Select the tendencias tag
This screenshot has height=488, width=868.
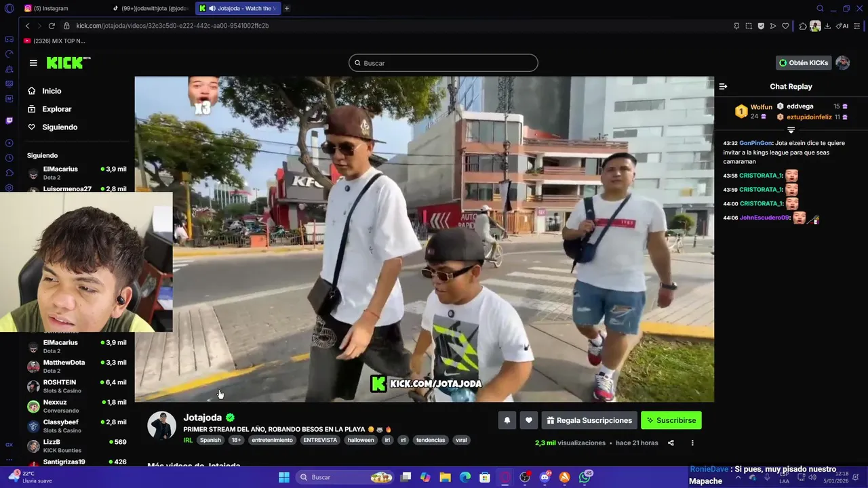[x=431, y=440]
